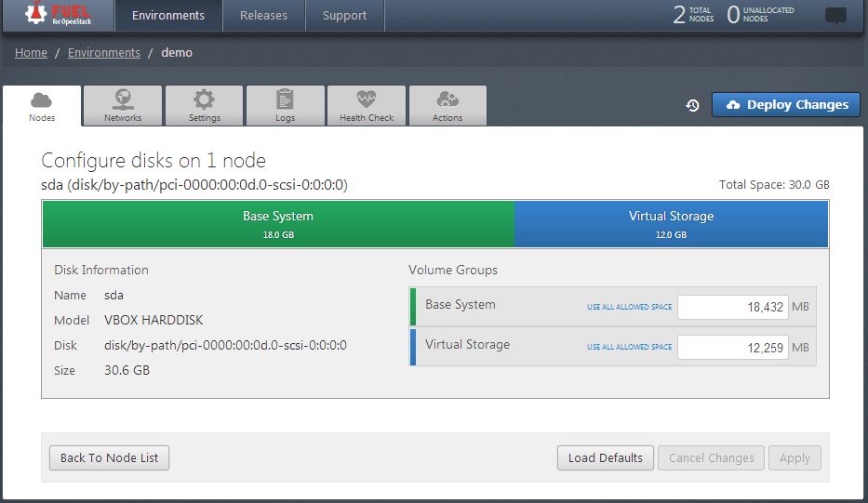868x503 pixels.
Task: Open the Environments top menu
Action: [x=168, y=16]
